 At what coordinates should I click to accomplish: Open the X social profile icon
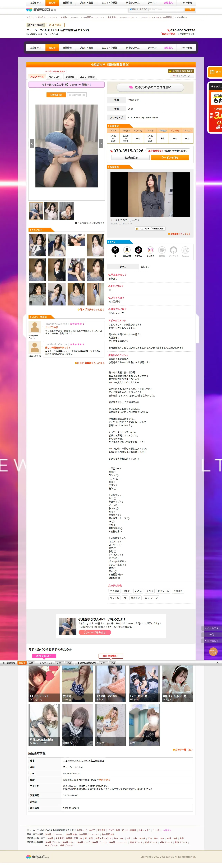(x=115, y=250)
